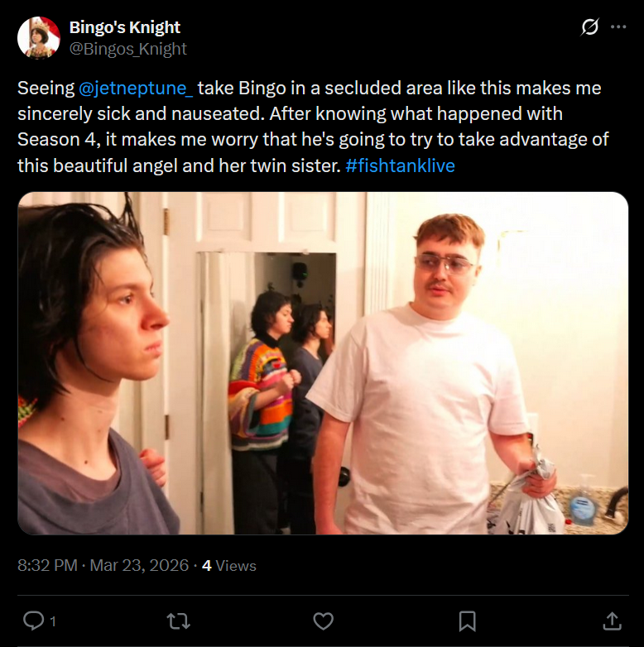Bookmark this post
Viewport: 644px width, 647px height.
coord(468,621)
